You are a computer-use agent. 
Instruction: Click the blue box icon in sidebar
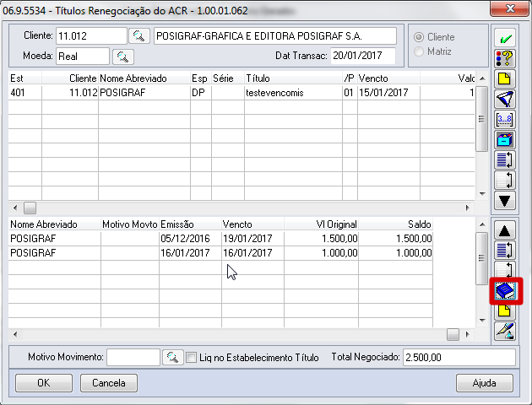pyautogui.click(x=505, y=140)
